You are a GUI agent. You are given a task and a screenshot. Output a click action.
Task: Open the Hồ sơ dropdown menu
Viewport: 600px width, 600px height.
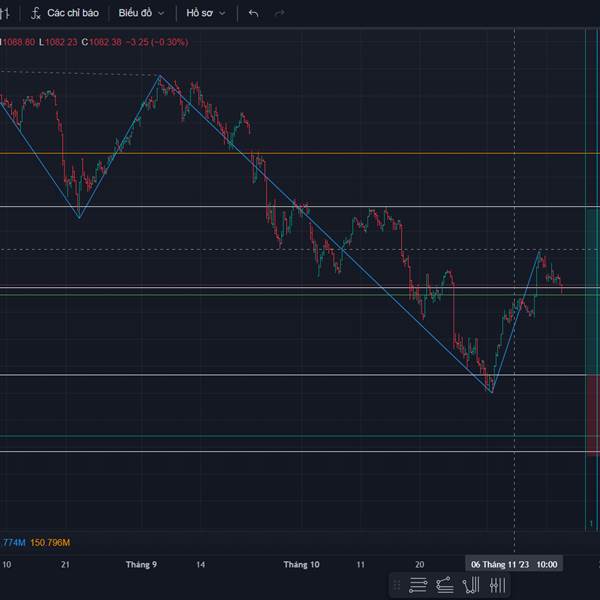pyautogui.click(x=205, y=13)
